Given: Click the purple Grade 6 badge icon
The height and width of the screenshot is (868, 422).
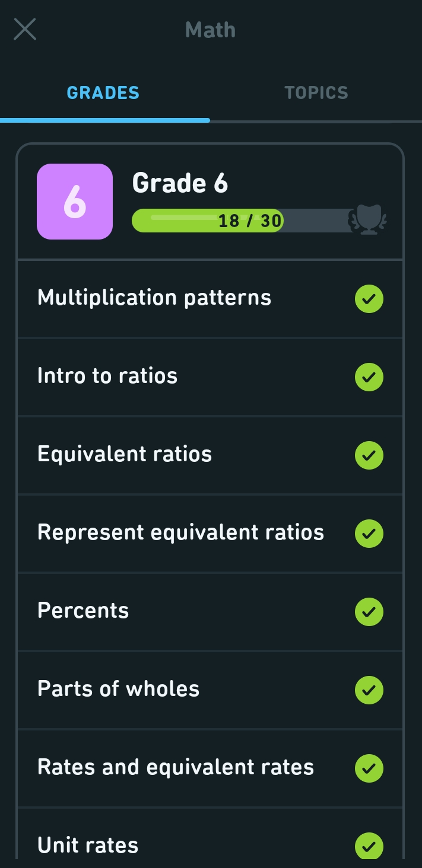Looking at the screenshot, I should (x=74, y=201).
